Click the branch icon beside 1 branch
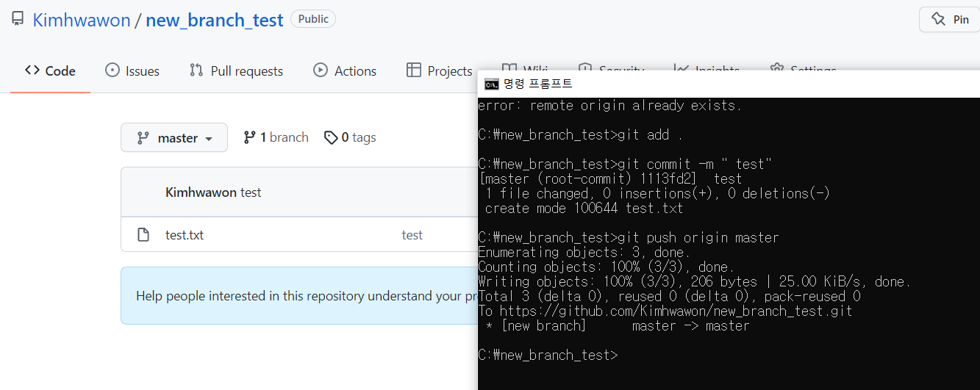 (249, 137)
